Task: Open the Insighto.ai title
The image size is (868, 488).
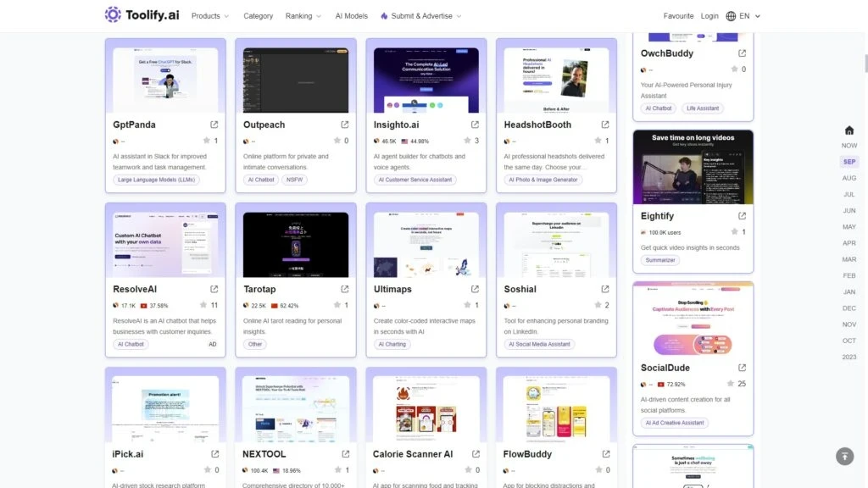Action: 396,125
